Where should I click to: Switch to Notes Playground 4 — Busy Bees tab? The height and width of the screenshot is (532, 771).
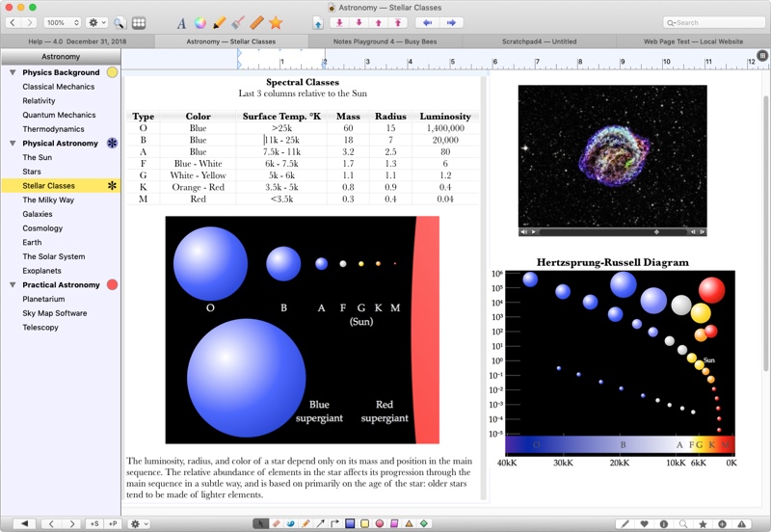click(x=384, y=41)
